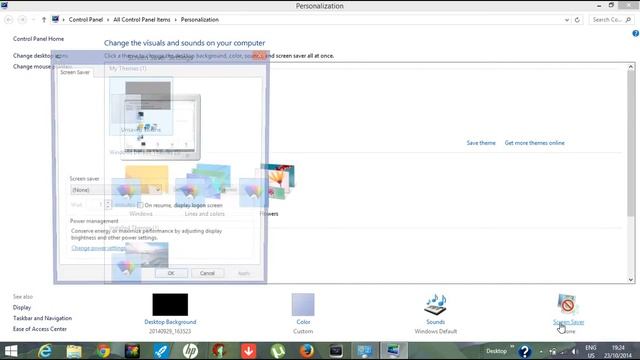
Task: Switch to the active Personalization taskbar window
Action: coord(393,351)
